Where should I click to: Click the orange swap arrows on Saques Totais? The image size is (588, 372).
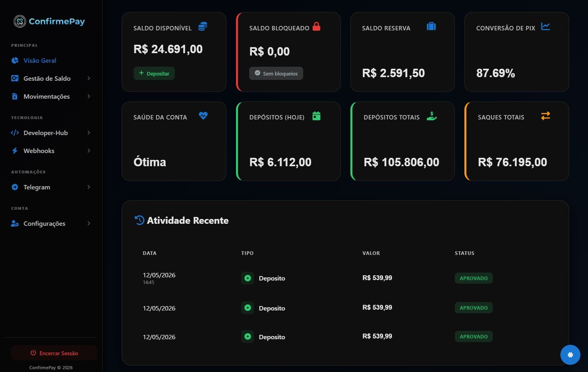pos(546,116)
